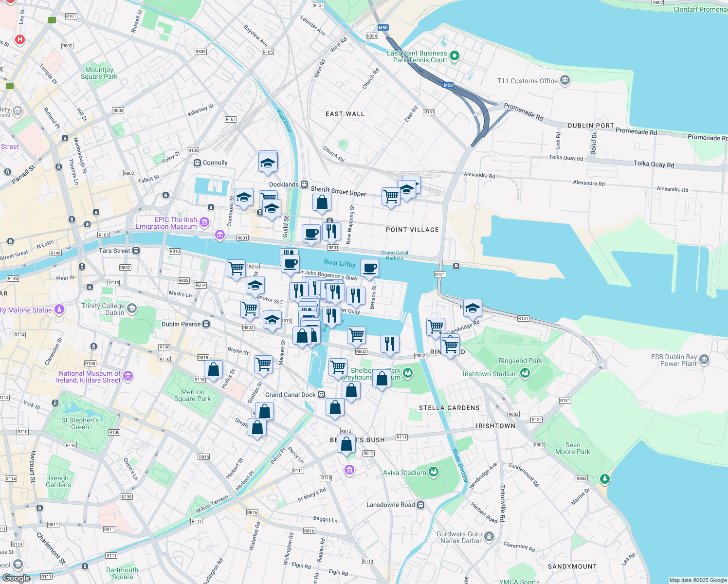This screenshot has width=728, height=584.
Task: Click the Gurdwara Guru Nanak Darbar worship icon
Action: tap(488, 536)
